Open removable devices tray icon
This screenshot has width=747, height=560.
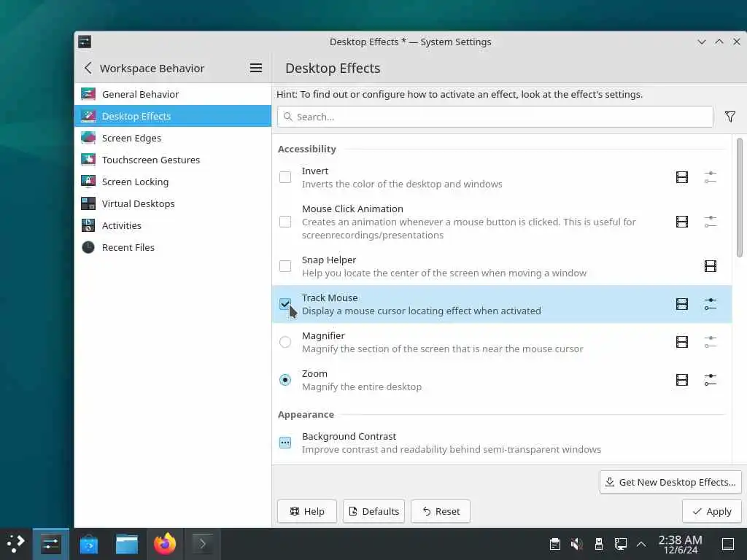coord(599,544)
